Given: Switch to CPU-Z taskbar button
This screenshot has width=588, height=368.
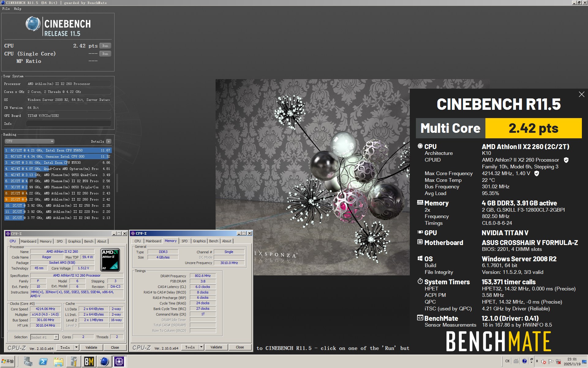Looking at the screenshot, I should point(119,362).
